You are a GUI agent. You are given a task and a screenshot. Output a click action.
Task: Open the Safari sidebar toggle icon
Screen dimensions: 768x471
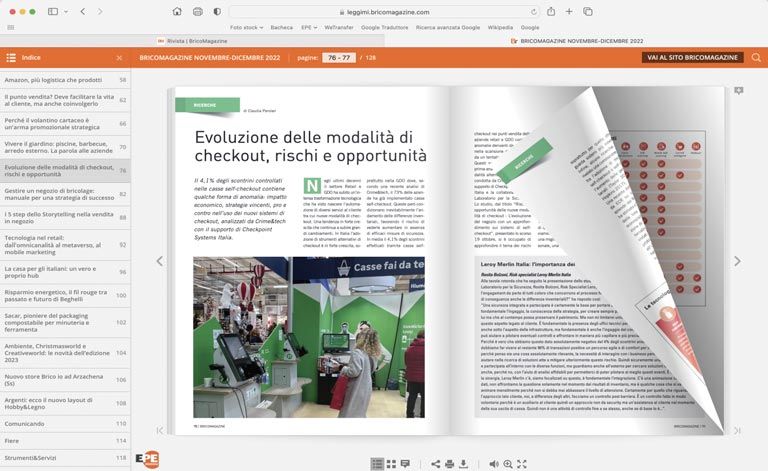click(53, 11)
